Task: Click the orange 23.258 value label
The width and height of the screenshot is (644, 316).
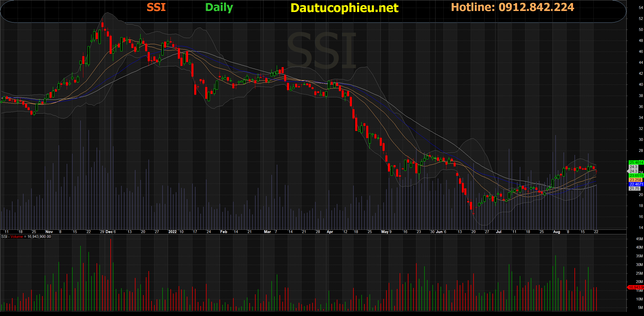Action: pos(635,180)
